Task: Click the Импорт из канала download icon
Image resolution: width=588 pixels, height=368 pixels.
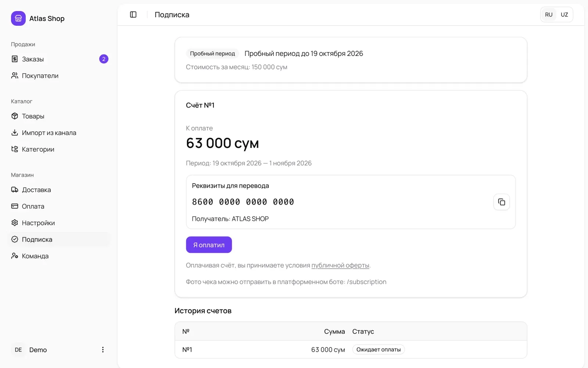Action: coord(15,132)
